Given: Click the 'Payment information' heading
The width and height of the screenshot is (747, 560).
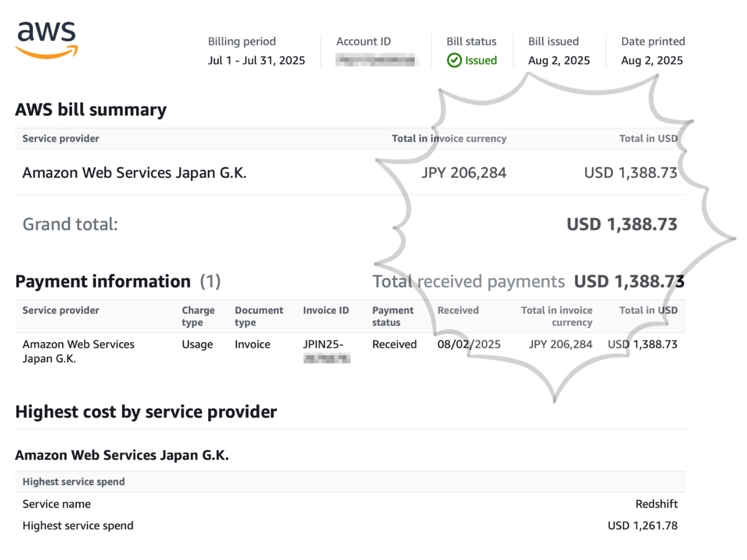Looking at the screenshot, I should (102, 281).
